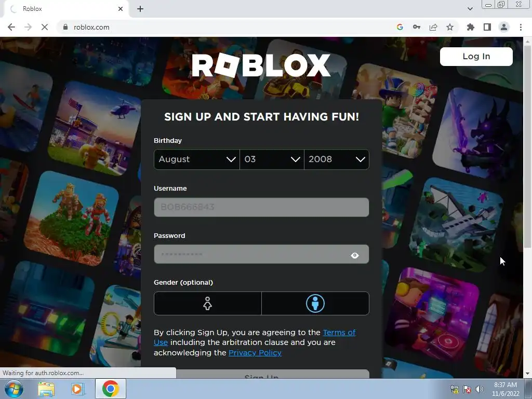Bookmark this page with the star icon
The image size is (532, 399).
450,27
